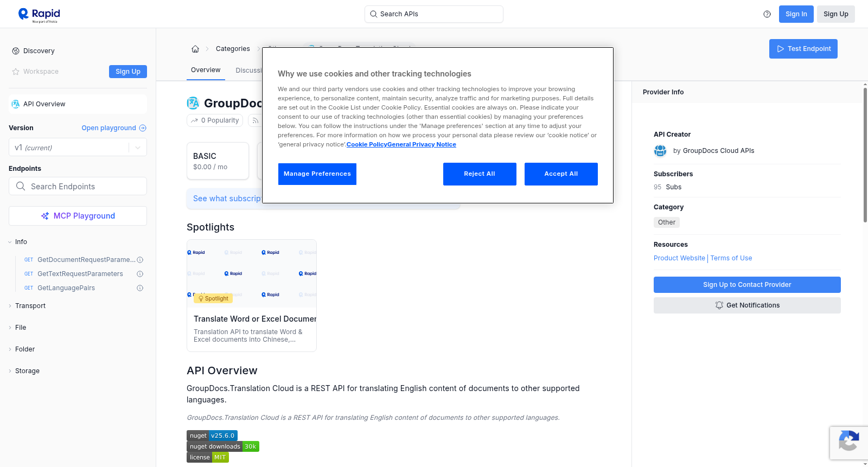Click the Sign In button
This screenshot has width=868, height=467.
pyautogui.click(x=796, y=14)
